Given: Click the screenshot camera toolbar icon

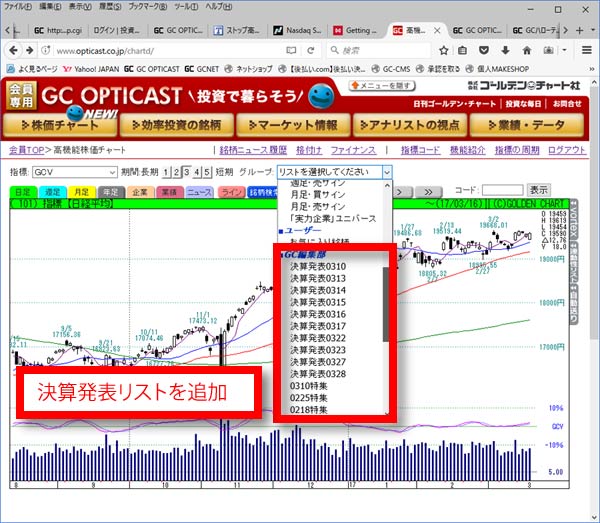Looking at the screenshot, I should (x=548, y=50).
